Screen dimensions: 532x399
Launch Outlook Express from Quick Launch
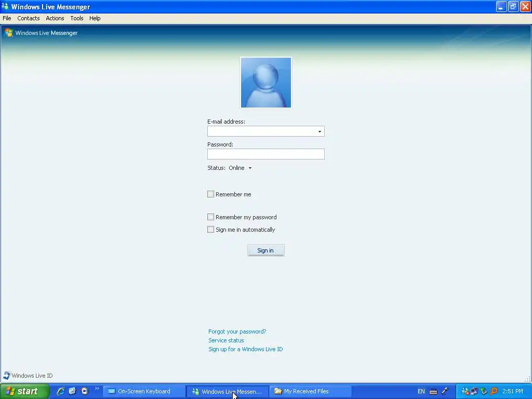(x=72, y=391)
